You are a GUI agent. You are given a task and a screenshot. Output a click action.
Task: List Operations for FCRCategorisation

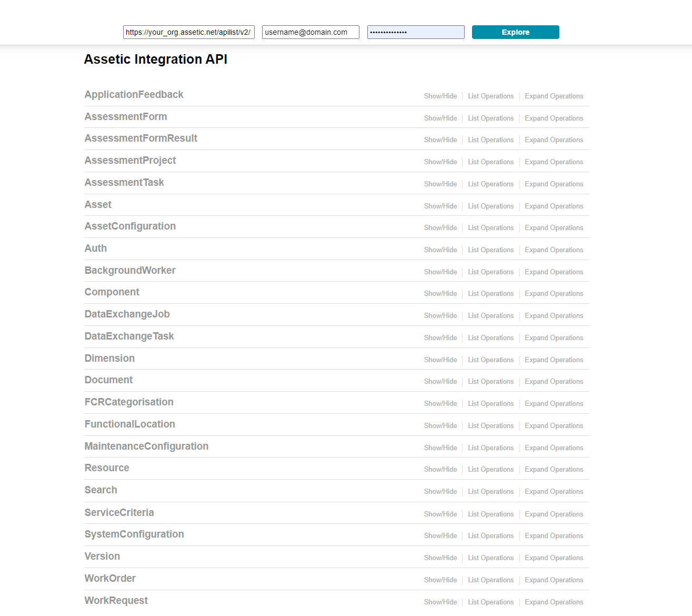pos(490,404)
